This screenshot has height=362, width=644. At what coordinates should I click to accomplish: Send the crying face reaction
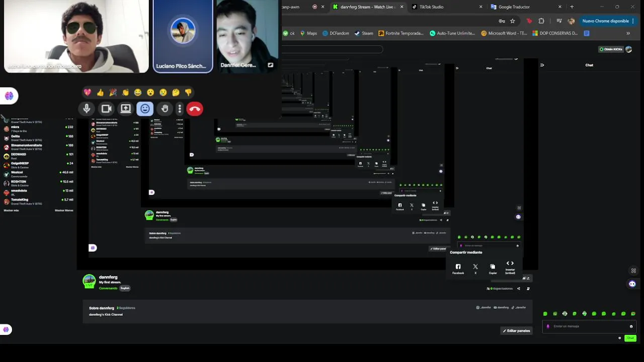[x=163, y=93]
